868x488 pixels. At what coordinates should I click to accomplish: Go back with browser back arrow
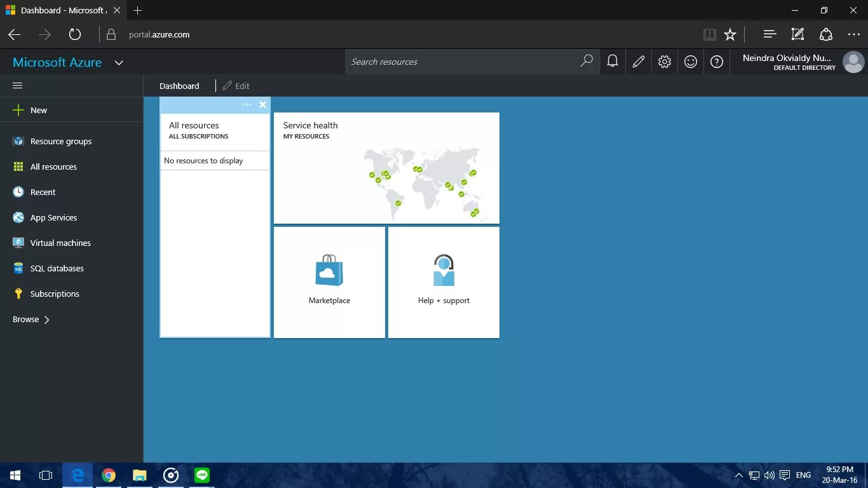tap(14, 34)
